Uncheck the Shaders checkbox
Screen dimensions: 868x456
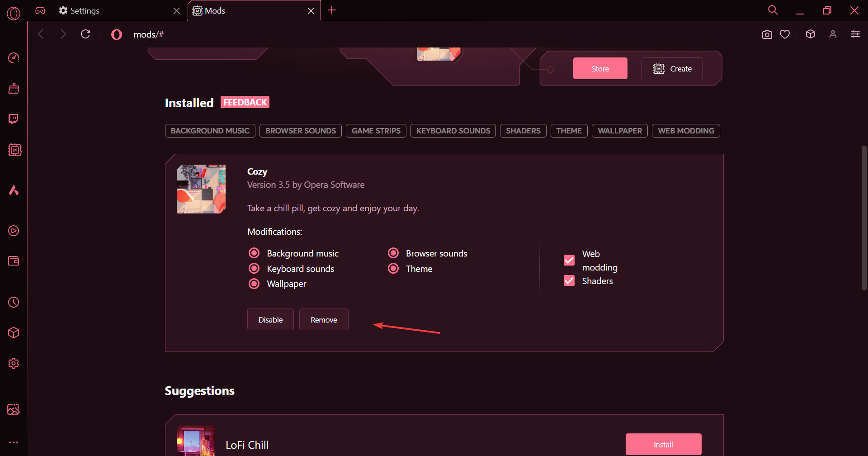(x=569, y=280)
